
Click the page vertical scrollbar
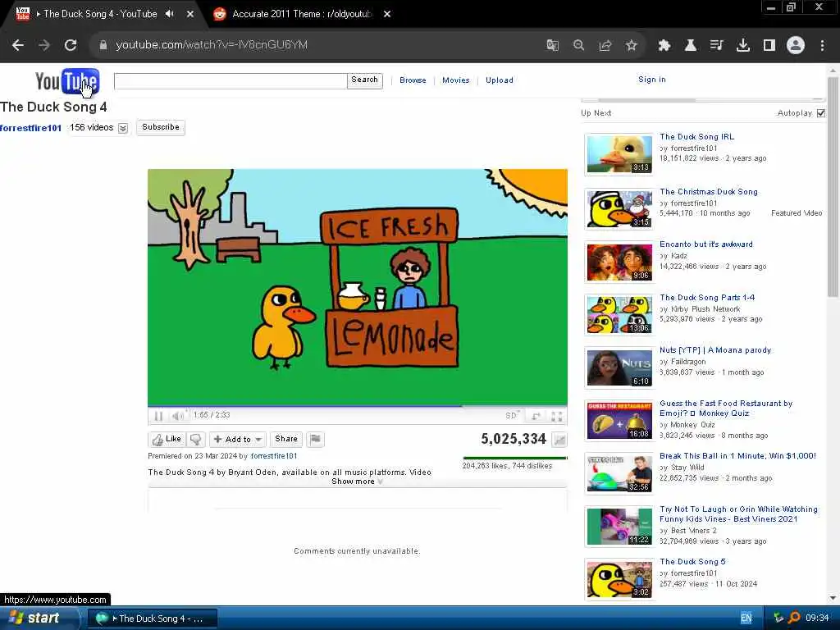point(833,188)
